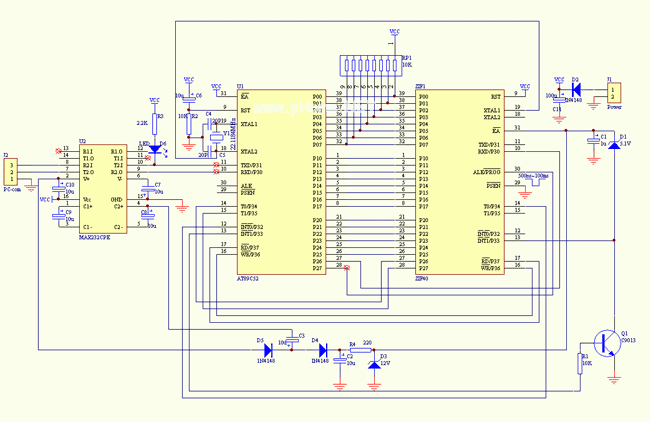Select capacitor C7 beside MAX232
Screen dimensions: 650x422
point(147,190)
